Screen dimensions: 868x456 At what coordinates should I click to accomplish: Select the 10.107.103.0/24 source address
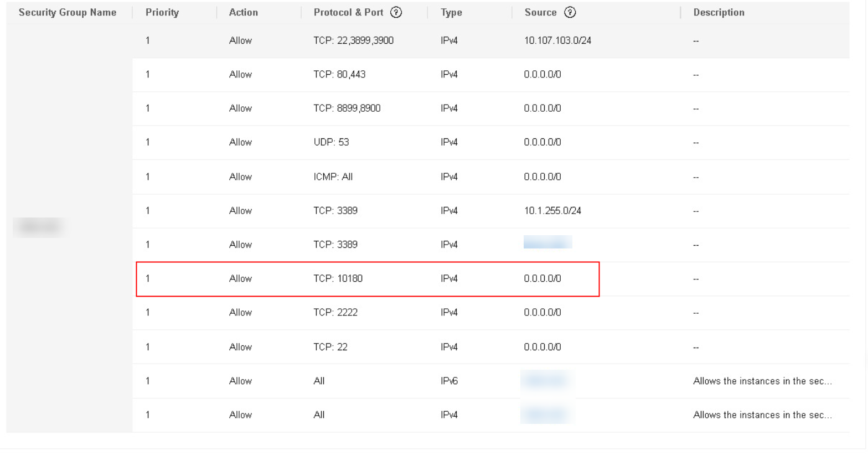[557, 40]
